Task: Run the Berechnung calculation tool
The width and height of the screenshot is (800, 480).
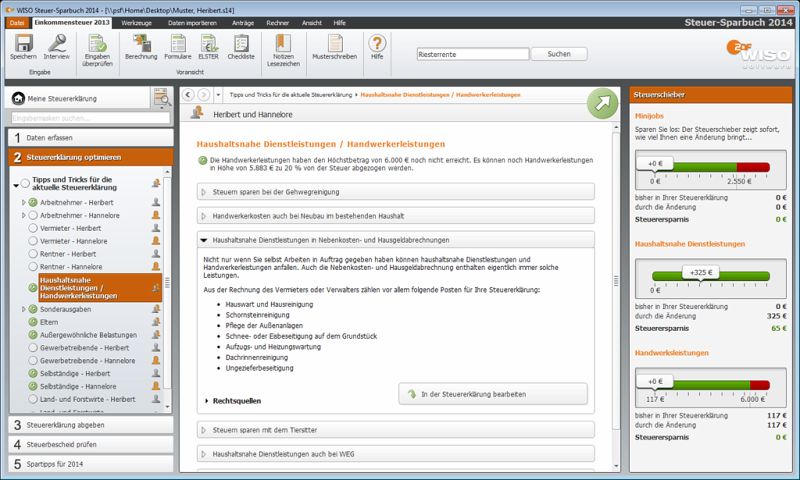Action: click(142, 44)
